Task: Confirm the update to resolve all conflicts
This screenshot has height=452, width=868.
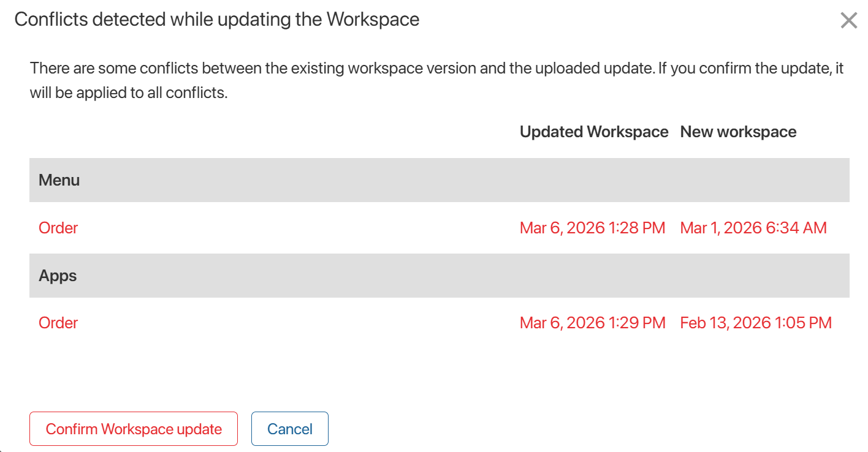Action: (133, 429)
